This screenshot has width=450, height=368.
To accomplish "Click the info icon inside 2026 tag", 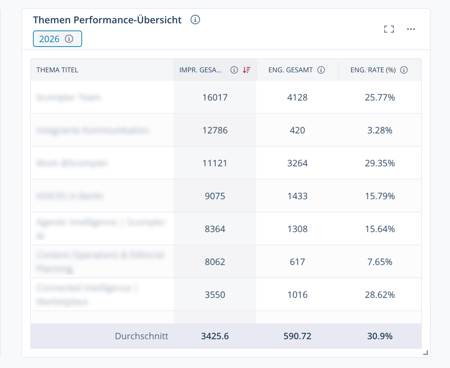I will [x=69, y=39].
